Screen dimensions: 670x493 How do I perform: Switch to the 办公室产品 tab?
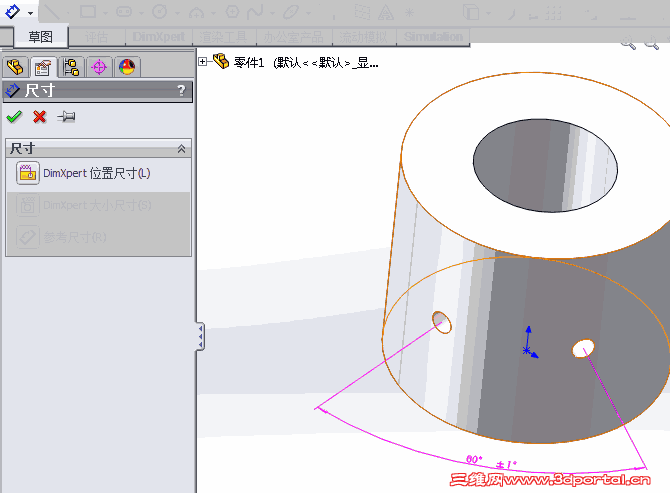click(294, 37)
